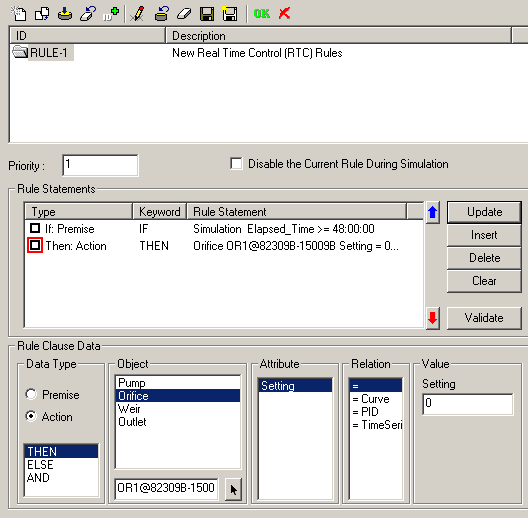Click the Setting value input field
This screenshot has width=528, height=518.
(x=468, y=404)
